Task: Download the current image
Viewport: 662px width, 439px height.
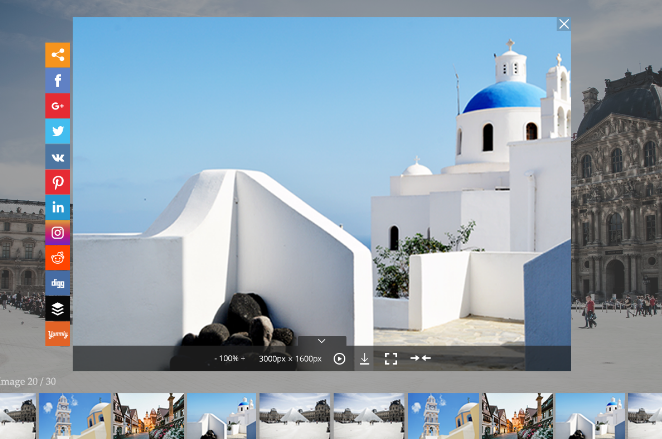Action: click(364, 359)
